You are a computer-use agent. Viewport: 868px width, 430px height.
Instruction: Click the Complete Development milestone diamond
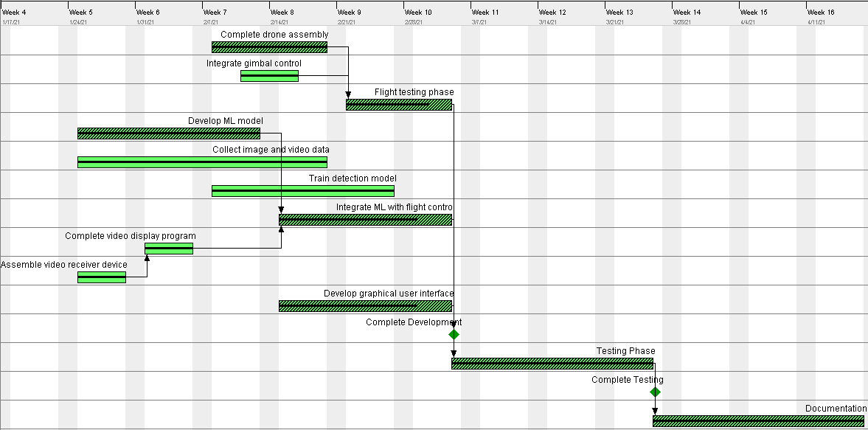(x=454, y=335)
